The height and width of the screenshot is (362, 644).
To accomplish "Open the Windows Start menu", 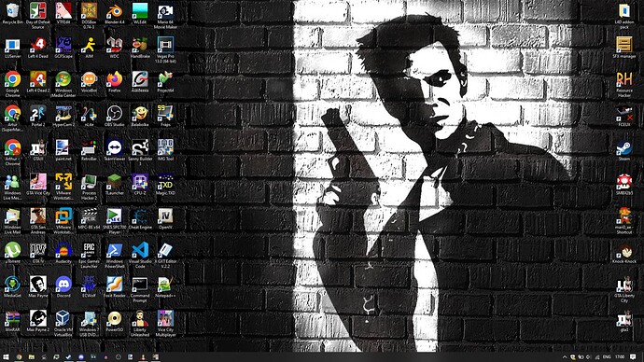I will click(6, 357).
